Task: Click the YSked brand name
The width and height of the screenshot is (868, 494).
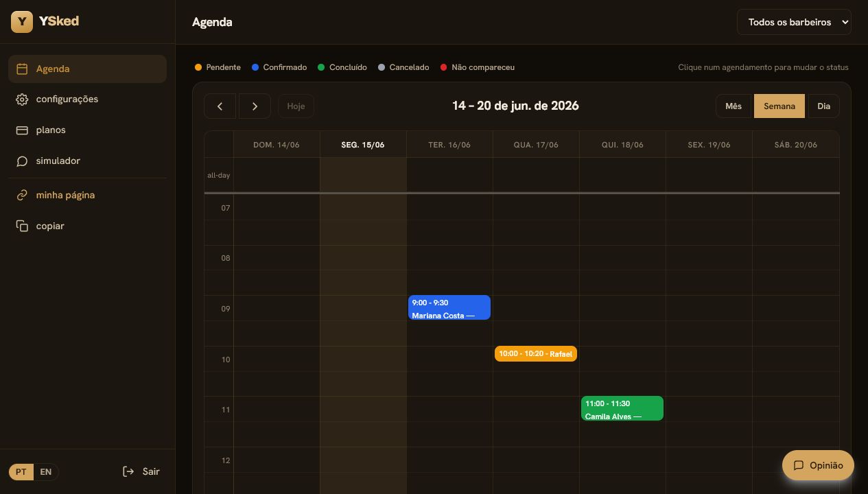Action: 59,21
